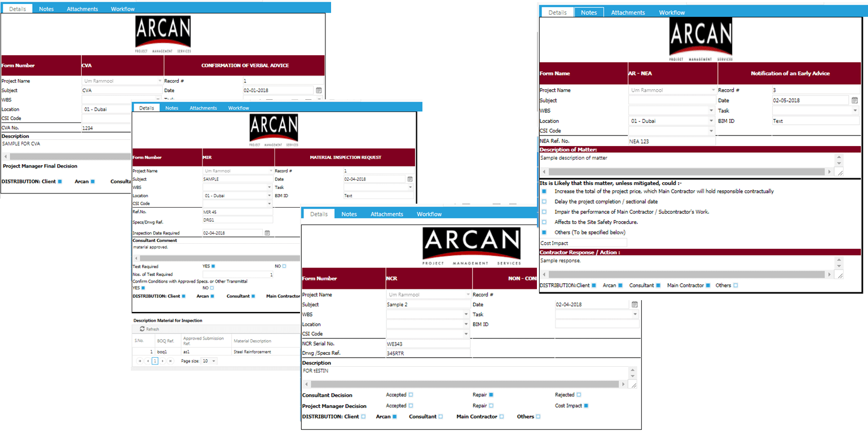Expand Project Name dropdown in CVA form

[160, 81]
